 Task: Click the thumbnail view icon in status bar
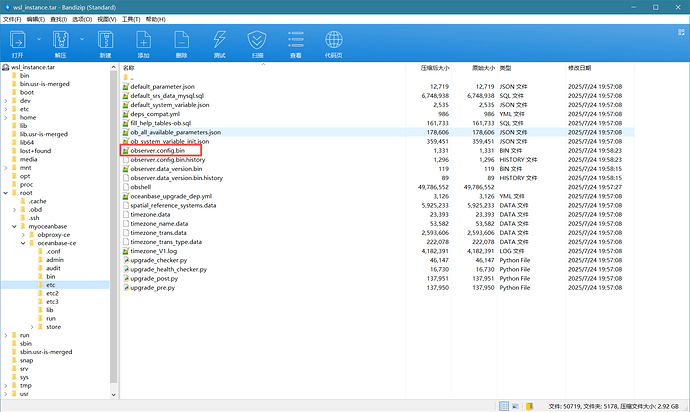tap(516, 406)
